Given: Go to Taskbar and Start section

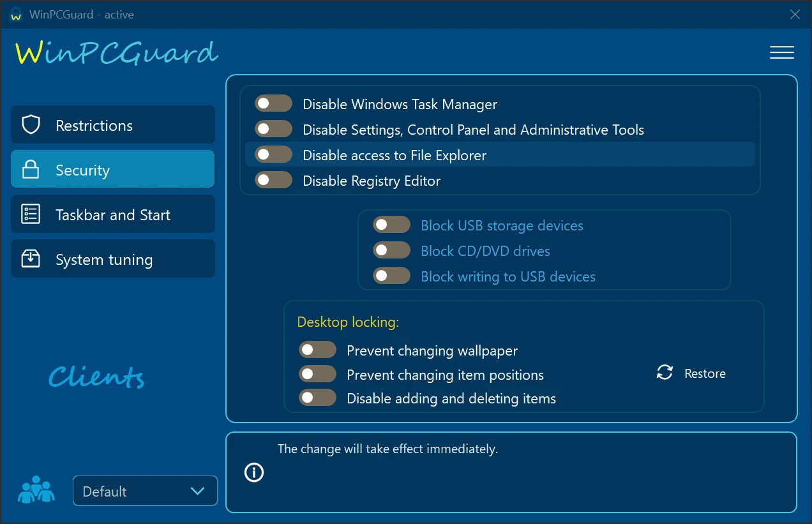Looking at the screenshot, I should pyautogui.click(x=112, y=214).
